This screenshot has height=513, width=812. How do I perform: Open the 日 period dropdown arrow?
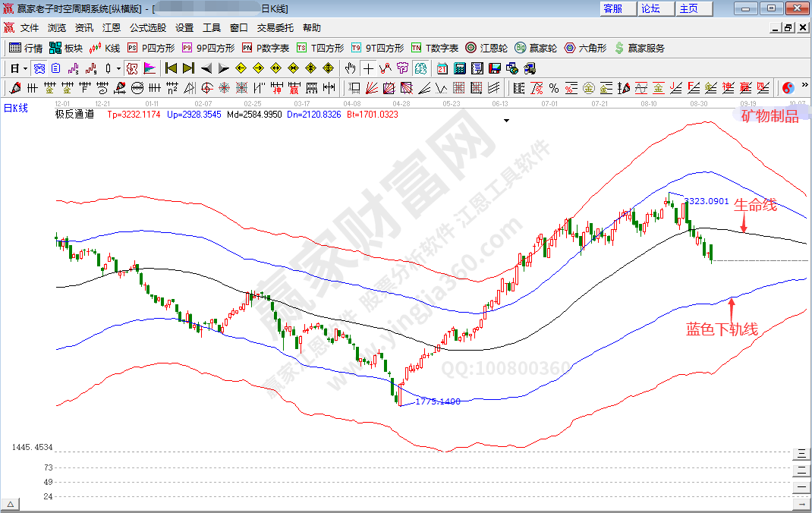25,68
